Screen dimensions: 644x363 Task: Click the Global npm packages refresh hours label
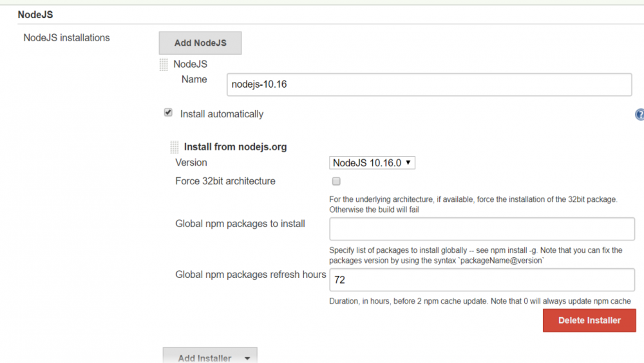coord(251,275)
